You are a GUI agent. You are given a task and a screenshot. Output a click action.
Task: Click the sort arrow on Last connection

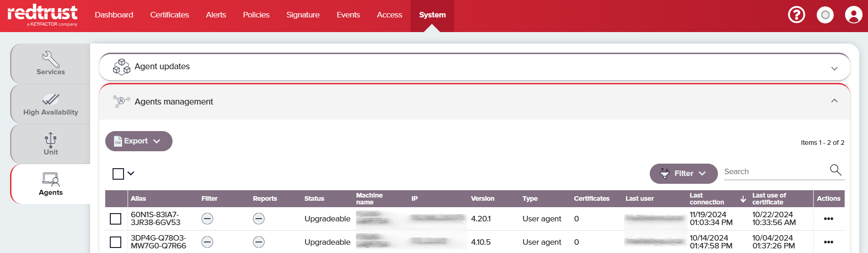743,199
